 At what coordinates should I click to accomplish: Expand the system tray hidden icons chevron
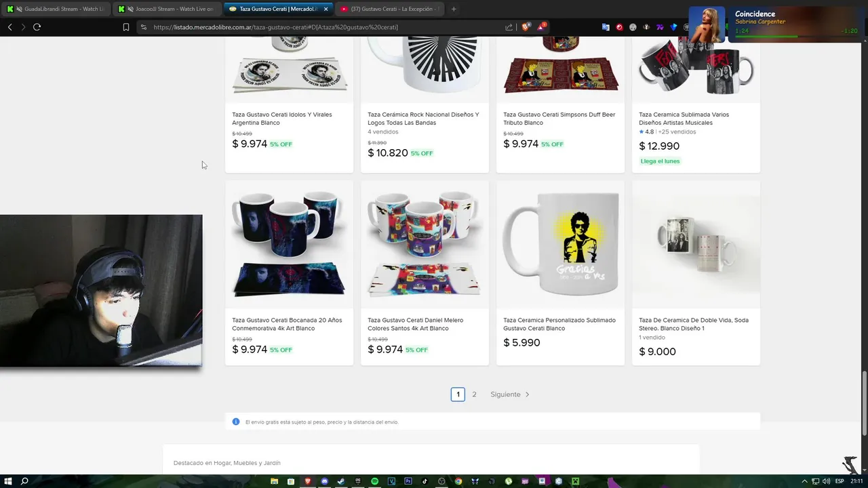[804, 481]
